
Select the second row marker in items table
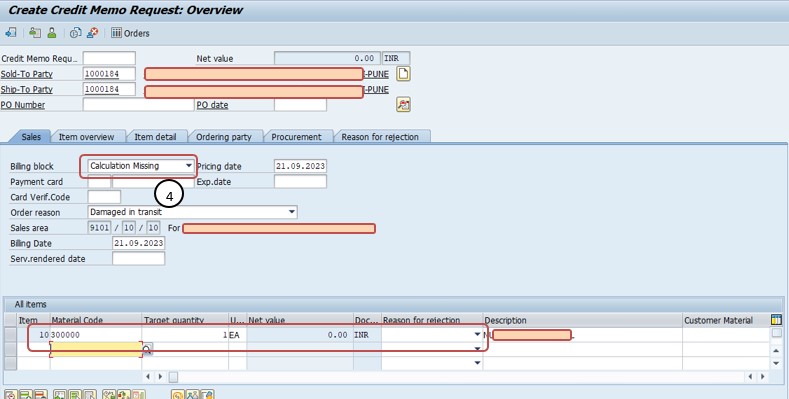pos(11,349)
